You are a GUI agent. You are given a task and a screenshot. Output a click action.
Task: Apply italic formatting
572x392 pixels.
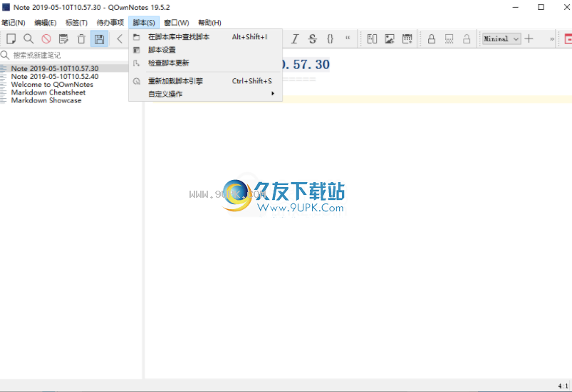coord(295,38)
